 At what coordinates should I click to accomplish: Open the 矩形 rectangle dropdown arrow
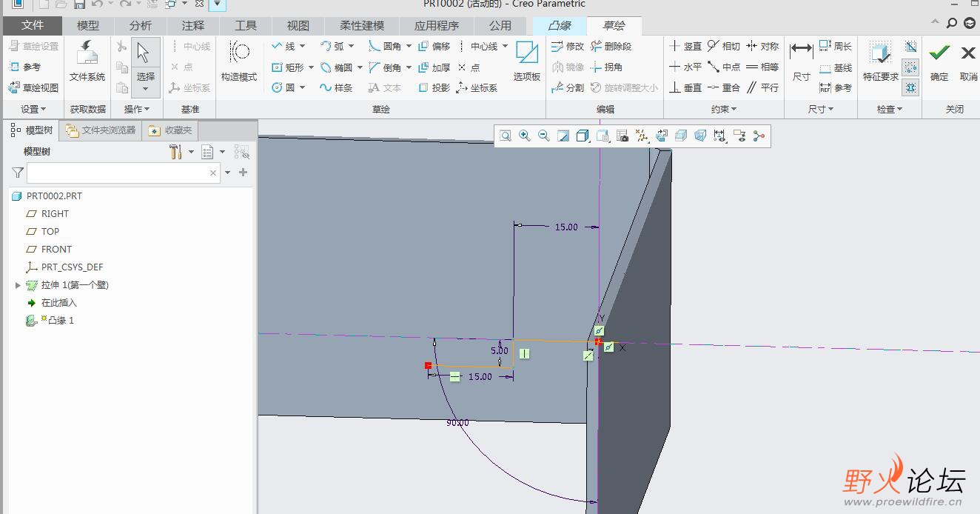312,67
